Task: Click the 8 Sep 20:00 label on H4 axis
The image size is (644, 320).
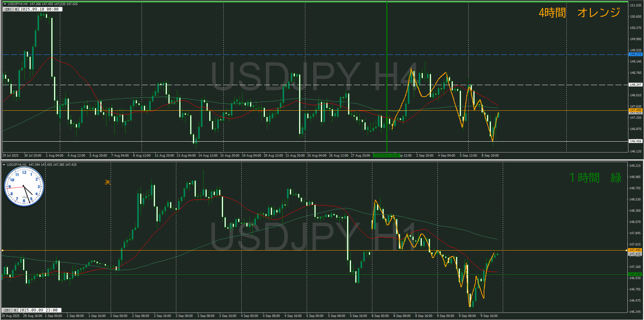Action: [x=490, y=156]
